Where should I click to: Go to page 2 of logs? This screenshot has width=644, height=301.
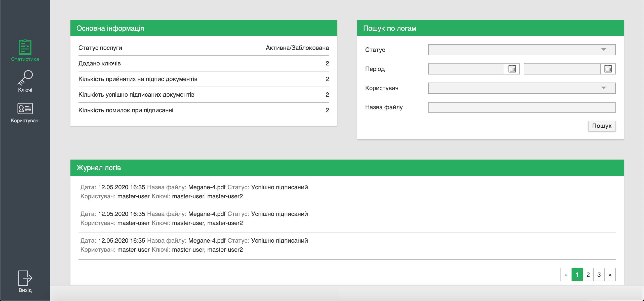588,275
